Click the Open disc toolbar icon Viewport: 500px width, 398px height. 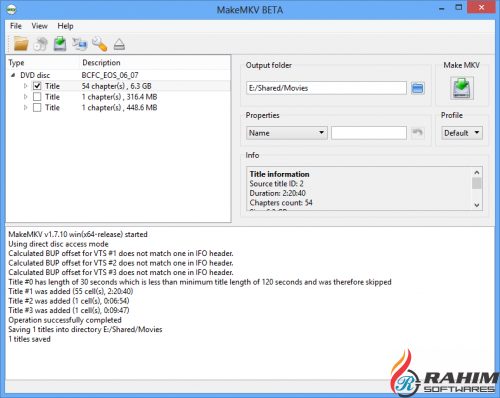[41, 44]
